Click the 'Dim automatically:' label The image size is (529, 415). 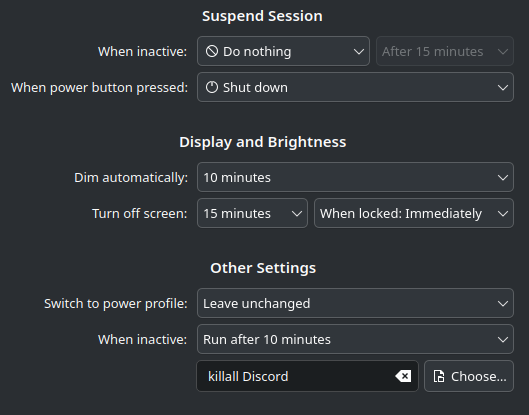[131, 178]
